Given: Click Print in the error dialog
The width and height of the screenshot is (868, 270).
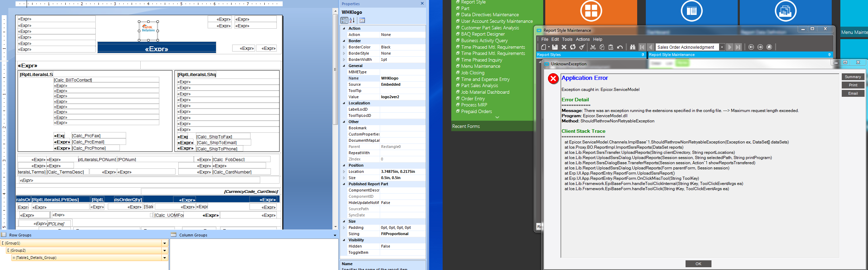Looking at the screenshot, I should (853, 85).
